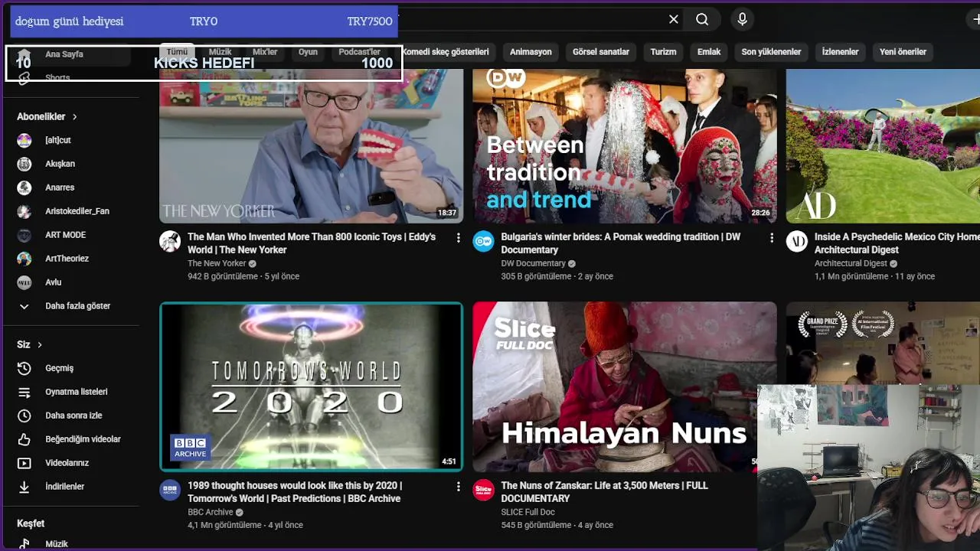Open Avlu channel avatar
This screenshot has height=551, width=980.
point(24,282)
